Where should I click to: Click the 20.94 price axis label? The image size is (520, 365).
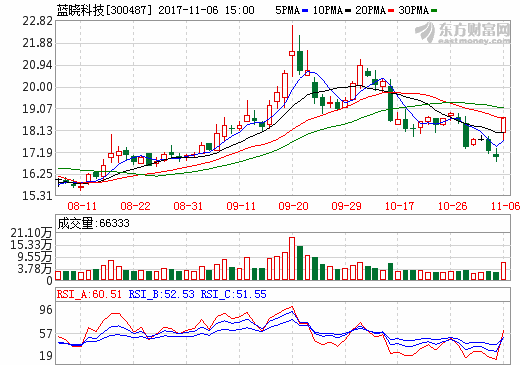[37, 65]
